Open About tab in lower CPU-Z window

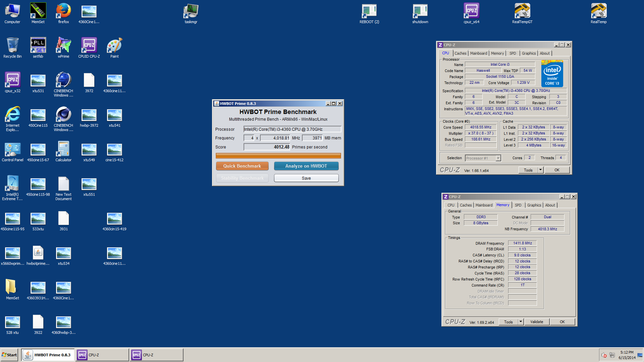click(550, 205)
